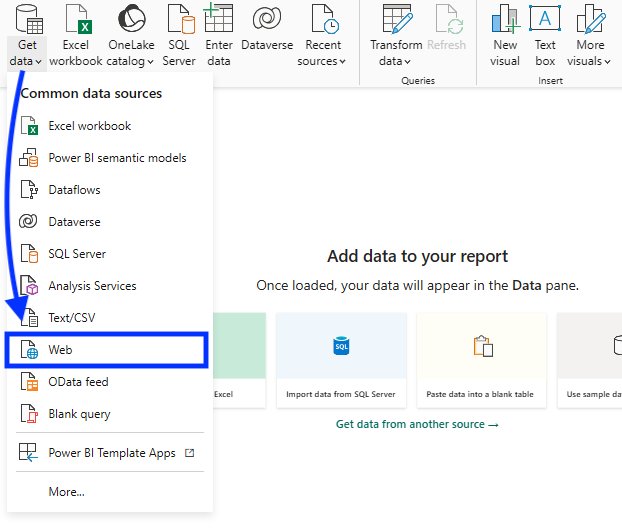
Task: Select Analysis Services menu item
Action: tap(110, 286)
